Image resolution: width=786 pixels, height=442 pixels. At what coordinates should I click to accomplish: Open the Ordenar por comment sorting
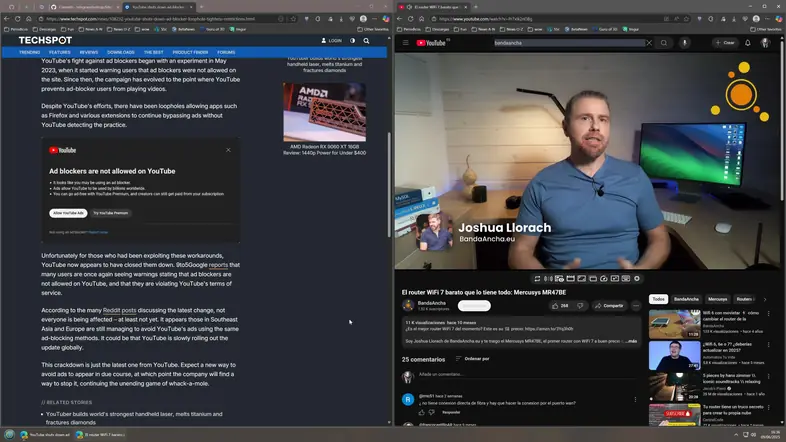point(472,359)
